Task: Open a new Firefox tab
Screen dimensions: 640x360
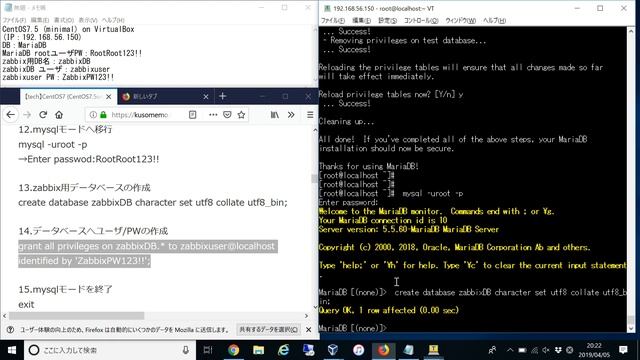Action: pyautogui.click(x=222, y=96)
